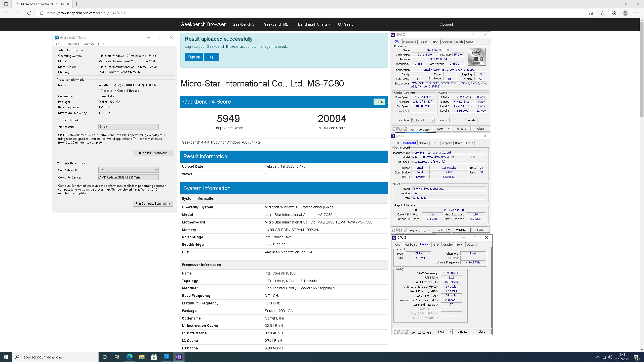The width and height of the screenshot is (644, 362).
Task: Select Graphics tab in middle CPU-Z window
Action: (x=447, y=143)
